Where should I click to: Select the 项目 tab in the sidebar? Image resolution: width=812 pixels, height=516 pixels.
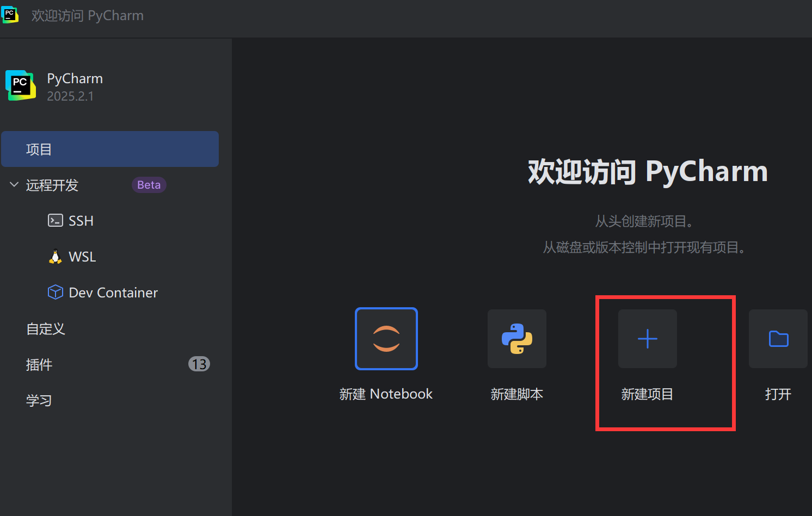tap(110, 149)
